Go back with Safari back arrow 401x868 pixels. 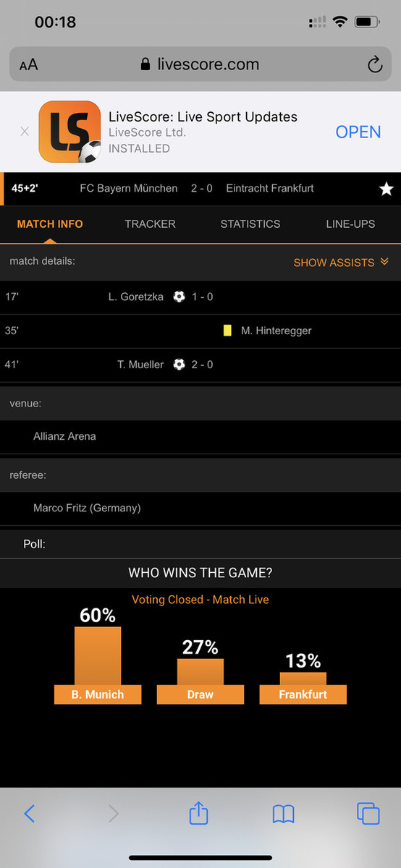click(30, 814)
